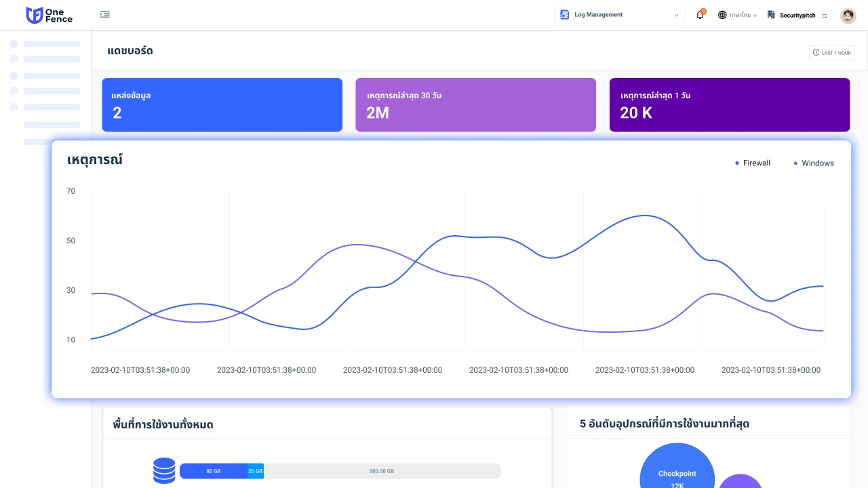Switch organization using the swap arrows icon
This screenshot has height=488, width=868.
tap(824, 15)
